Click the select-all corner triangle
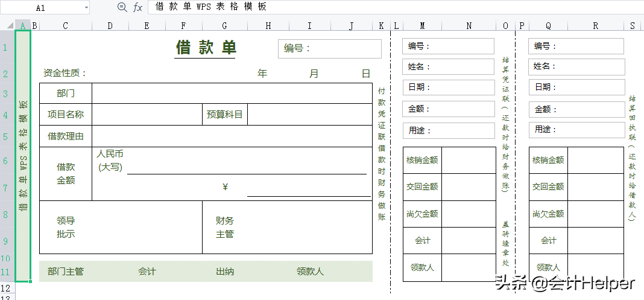The height and width of the screenshot is (300, 644). [10, 27]
